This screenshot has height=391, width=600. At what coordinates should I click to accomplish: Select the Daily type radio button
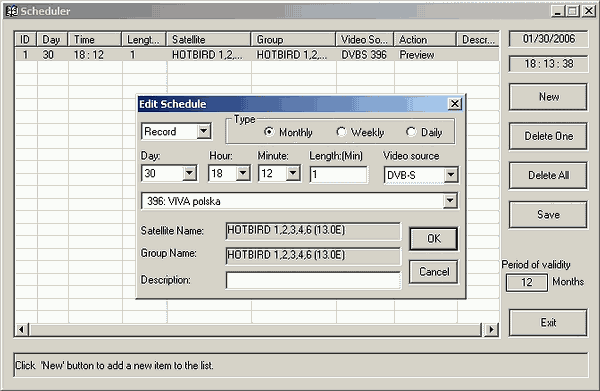pos(411,132)
